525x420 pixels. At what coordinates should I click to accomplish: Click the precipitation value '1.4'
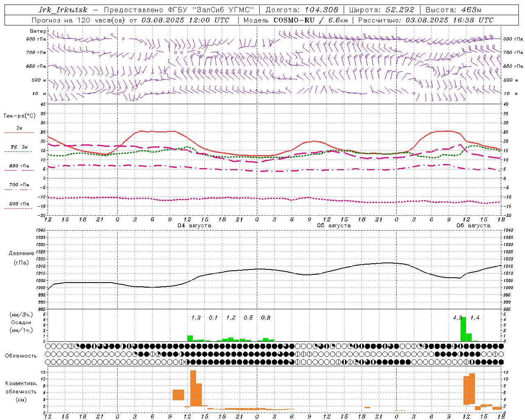[475, 318]
